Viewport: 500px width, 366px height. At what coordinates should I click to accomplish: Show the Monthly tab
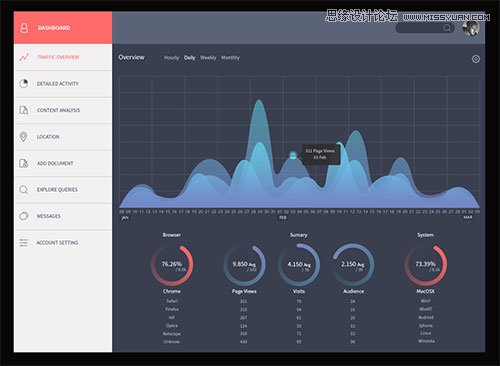pos(230,58)
